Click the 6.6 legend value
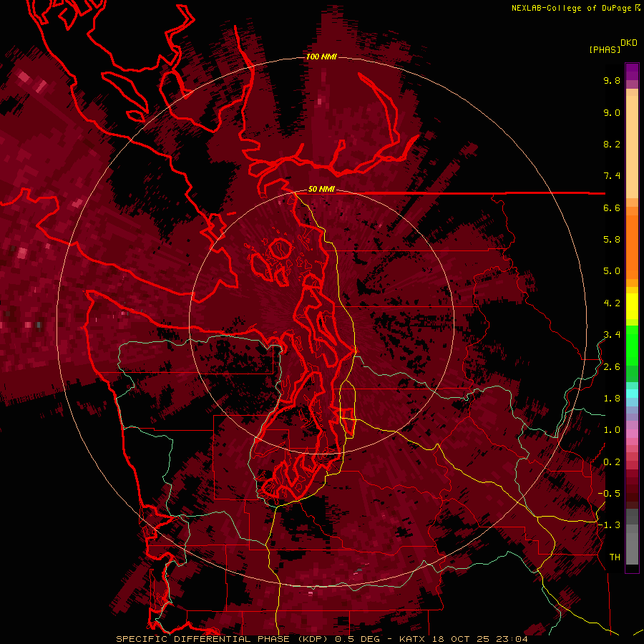Image resolution: width=644 pixels, height=644 pixels. pyautogui.click(x=612, y=208)
